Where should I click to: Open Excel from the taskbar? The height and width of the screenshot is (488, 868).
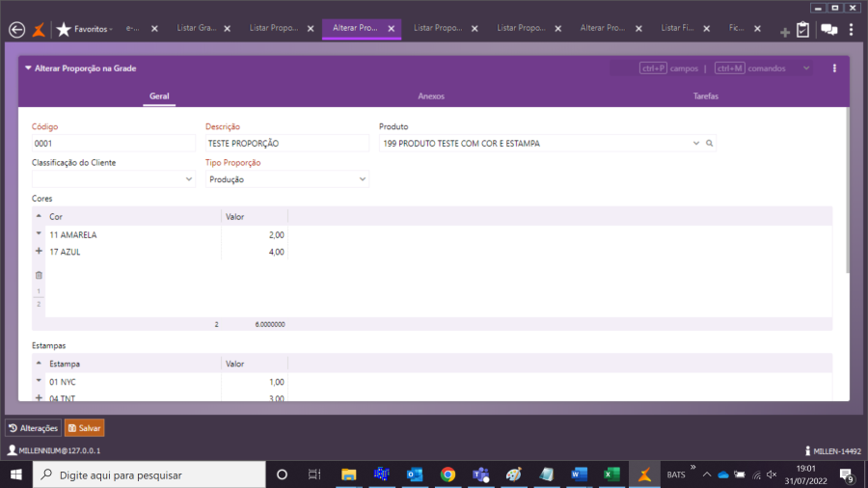tap(611, 474)
